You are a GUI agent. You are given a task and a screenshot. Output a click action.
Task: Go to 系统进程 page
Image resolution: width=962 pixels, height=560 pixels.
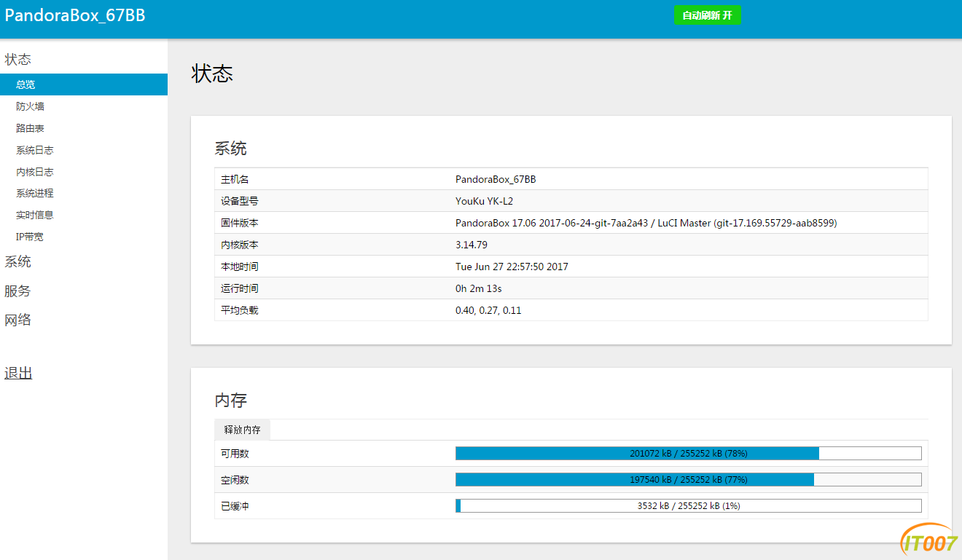35,193
